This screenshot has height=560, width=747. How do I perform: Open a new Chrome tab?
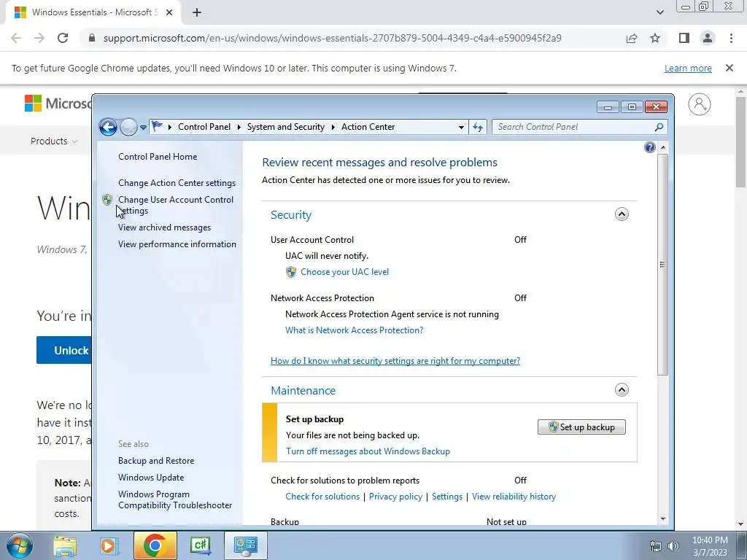197,13
